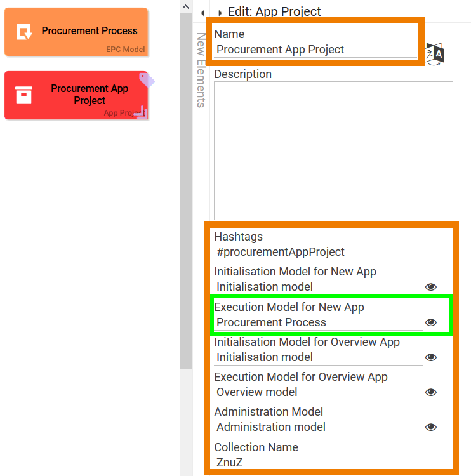The image size is (471, 476).
Task: Toggle the eye for Execution Model for New App
Action: (431, 322)
